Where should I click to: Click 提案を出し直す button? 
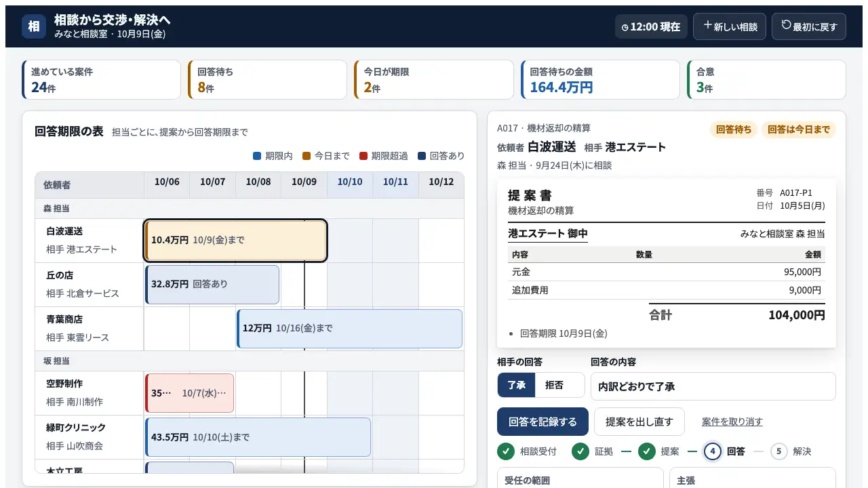point(639,422)
